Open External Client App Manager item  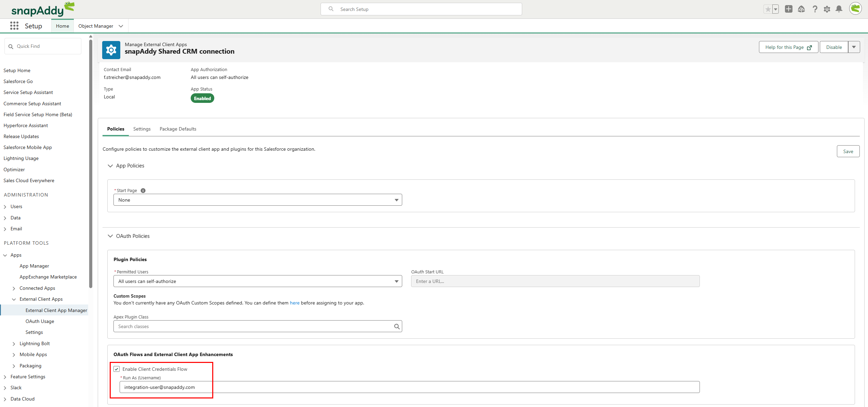56,310
